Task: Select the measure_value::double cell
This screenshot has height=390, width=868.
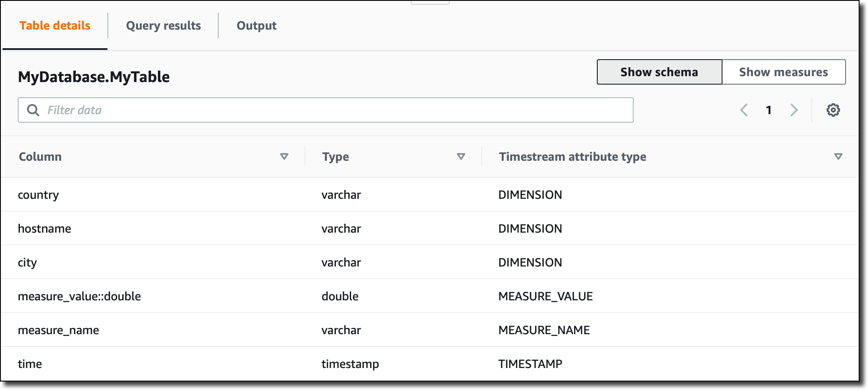Action: 80,296
